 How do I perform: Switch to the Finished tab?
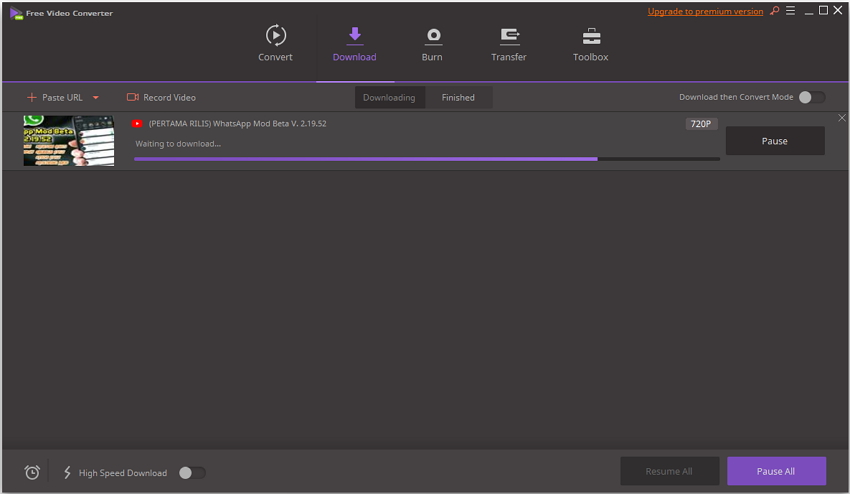tap(458, 98)
